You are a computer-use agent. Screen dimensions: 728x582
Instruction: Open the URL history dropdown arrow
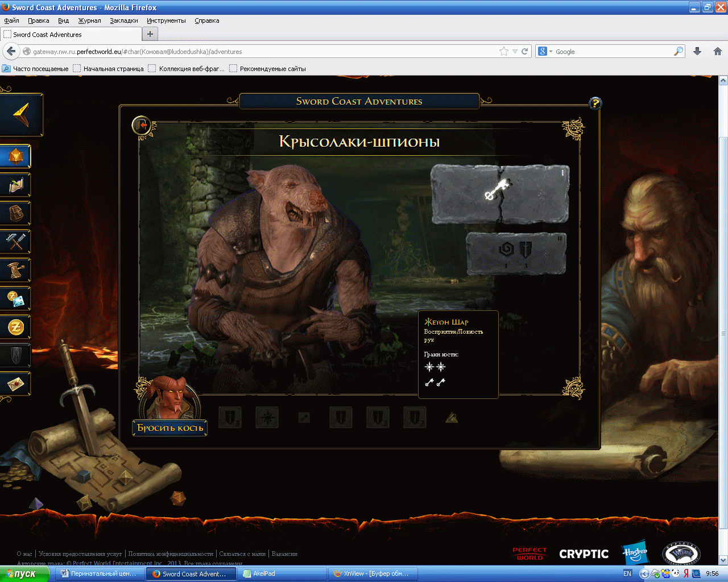(x=515, y=51)
